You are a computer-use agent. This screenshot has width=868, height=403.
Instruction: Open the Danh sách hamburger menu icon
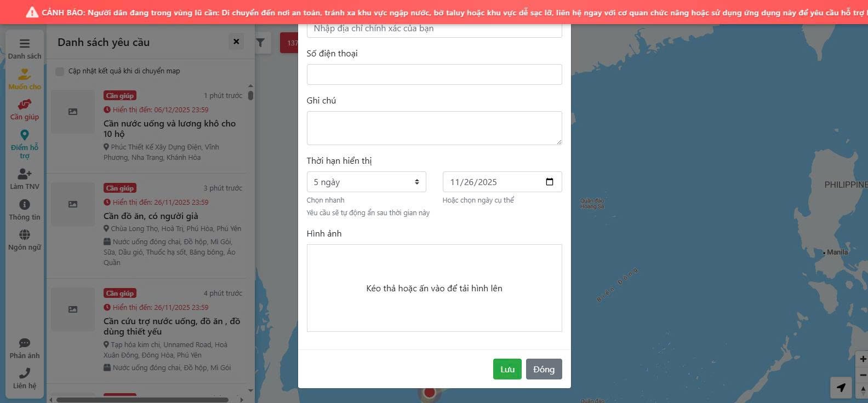click(x=25, y=44)
